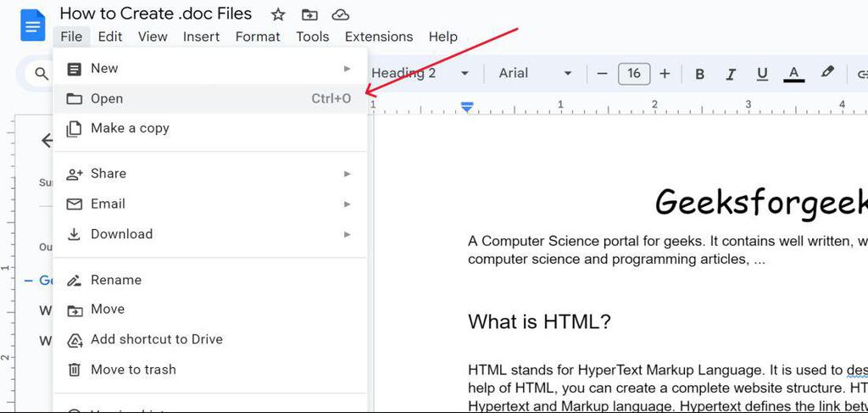Image resolution: width=868 pixels, height=413 pixels.
Task: Open the File menu
Action: (x=71, y=36)
